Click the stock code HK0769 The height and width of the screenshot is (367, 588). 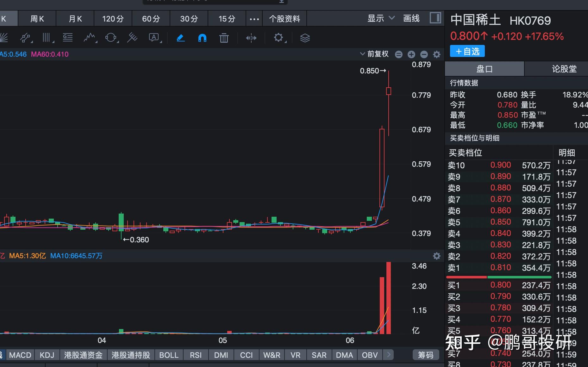click(530, 21)
